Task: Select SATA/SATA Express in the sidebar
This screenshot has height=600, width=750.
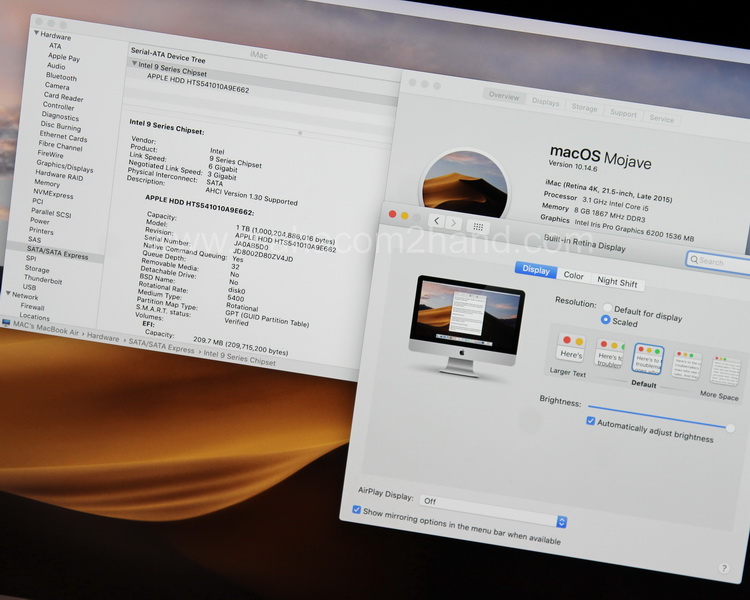Action: [55, 252]
